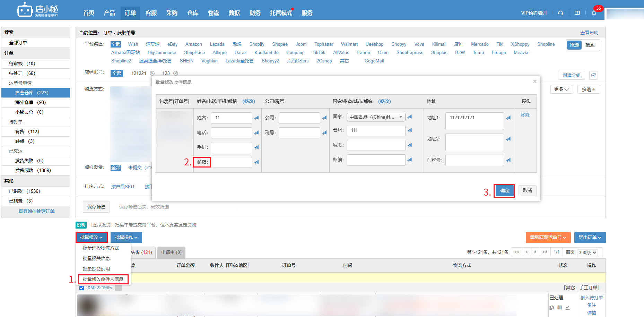644x317 pixels.
Task: Open the 300条 per-page dropdown
Action: (588, 252)
